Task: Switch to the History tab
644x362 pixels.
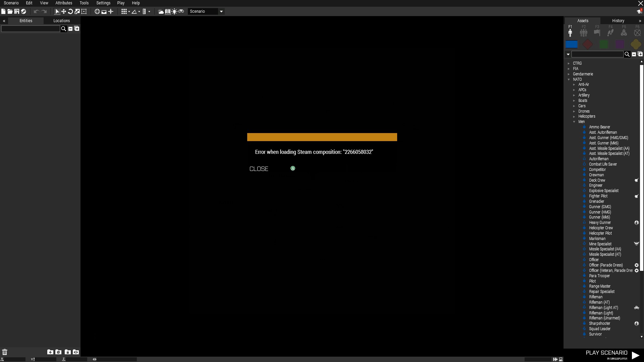Action: coord(618,21)
